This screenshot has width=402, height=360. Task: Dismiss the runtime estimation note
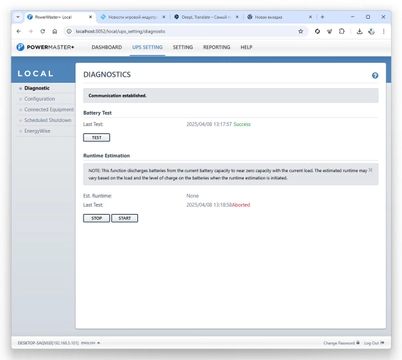coord(370,170)
